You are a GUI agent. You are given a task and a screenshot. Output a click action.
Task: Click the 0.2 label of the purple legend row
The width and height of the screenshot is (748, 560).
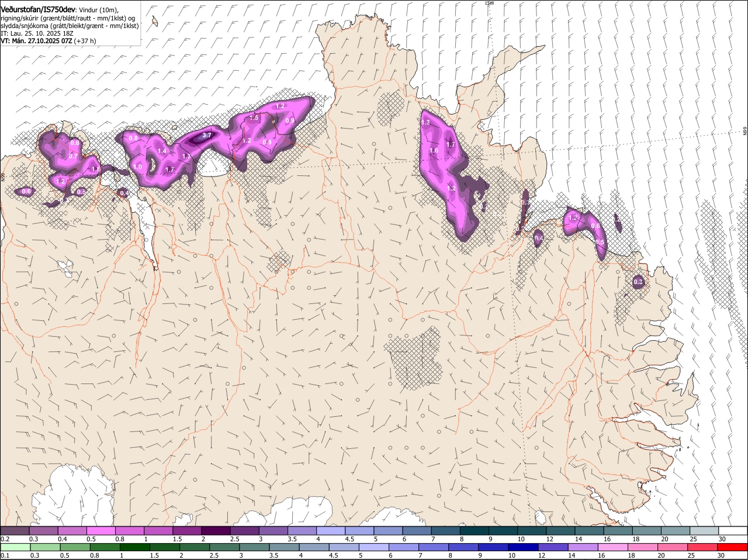[x=5, y=538]
